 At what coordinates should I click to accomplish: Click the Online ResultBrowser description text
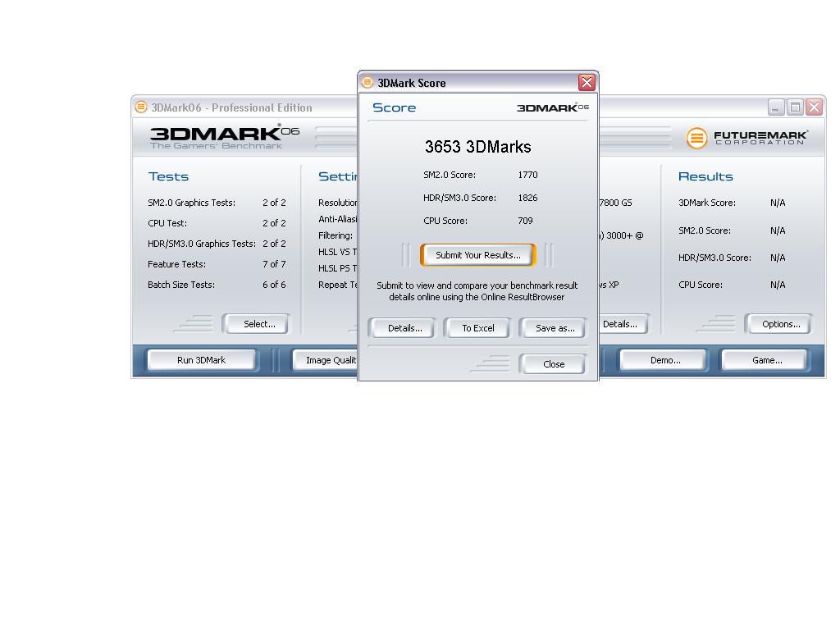tap(477, 291)
